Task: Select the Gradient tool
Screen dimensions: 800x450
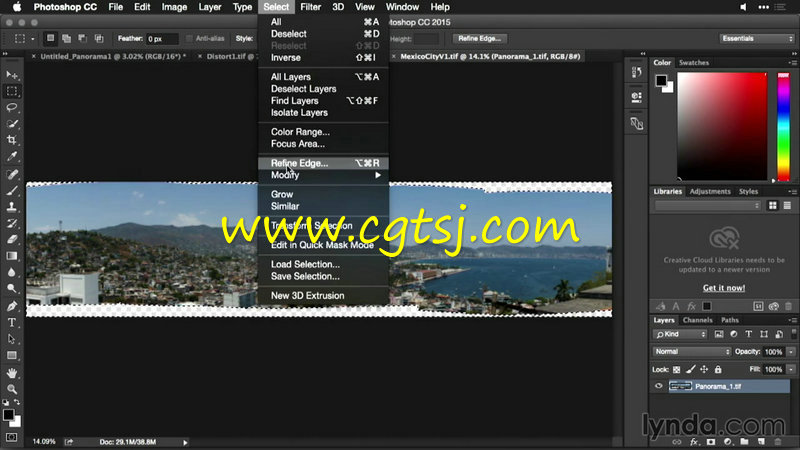Action: [x=12, y=256]
